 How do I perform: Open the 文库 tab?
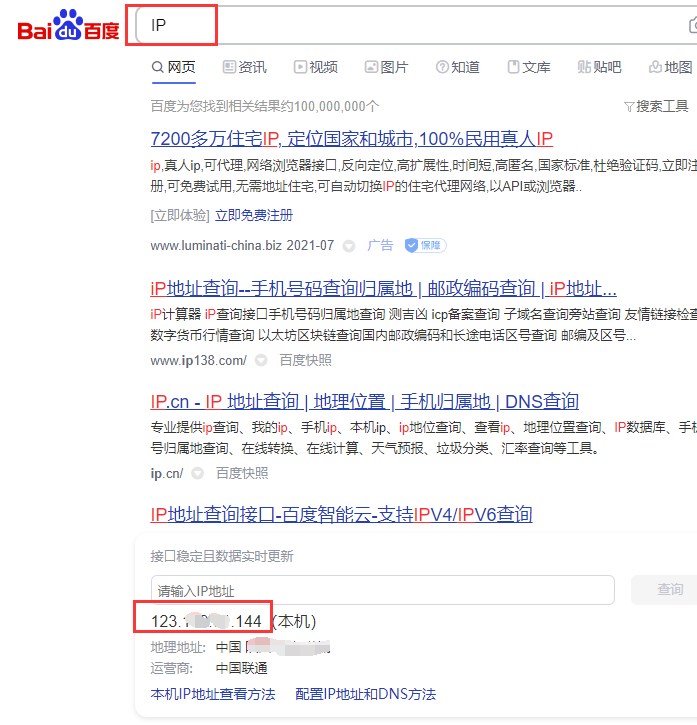(529, 67)
